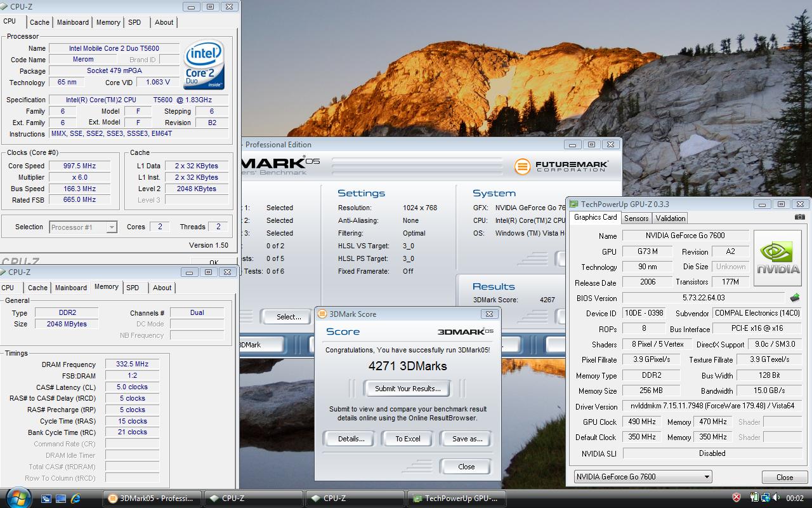Click the second CPU-Z taskbar button
The height and width of the screenshot is (508, 812).
(355, 498)
